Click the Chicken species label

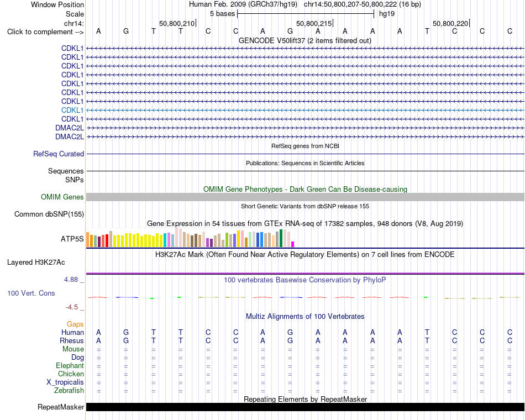pyautogui.click(x=71, y=374)
